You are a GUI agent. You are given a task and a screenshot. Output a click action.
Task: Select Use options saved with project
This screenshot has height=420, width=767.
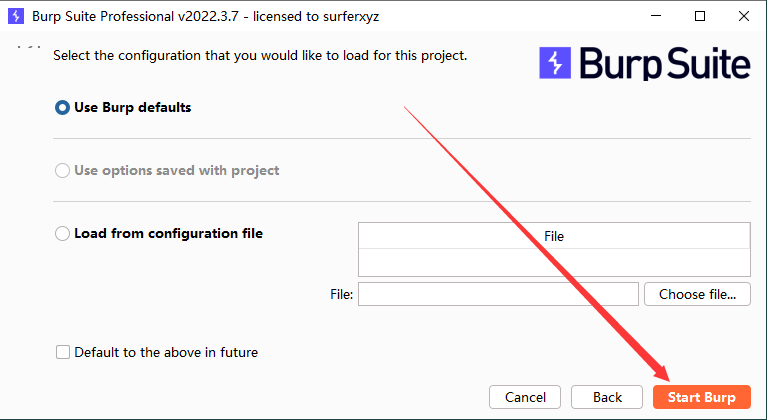(x=63, y=171)
